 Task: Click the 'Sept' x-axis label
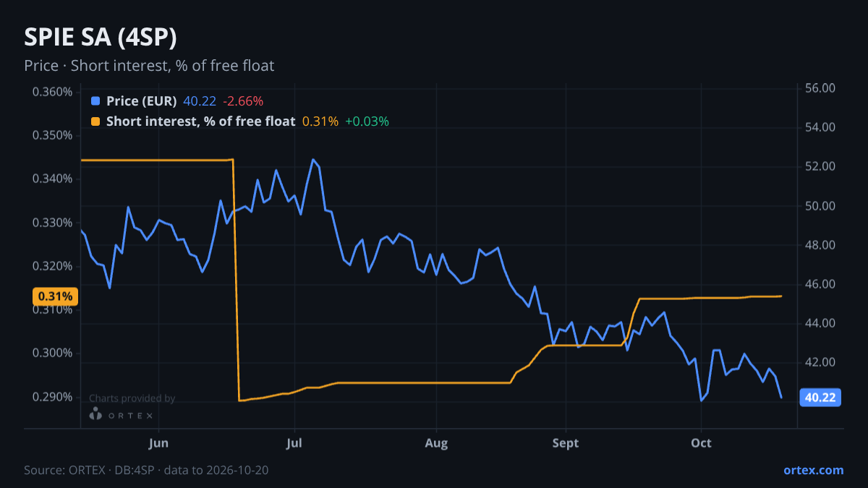(566, 442)
